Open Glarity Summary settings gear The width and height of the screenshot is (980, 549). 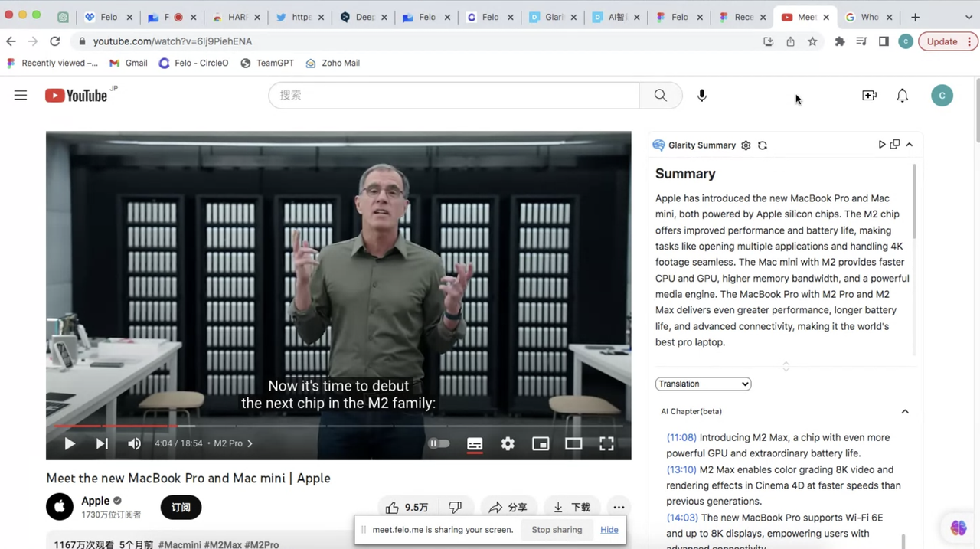746,145
